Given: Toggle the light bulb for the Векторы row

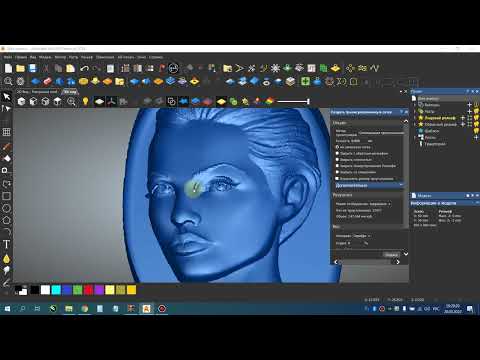Looking at the screenshot, I should click(476, 105).
